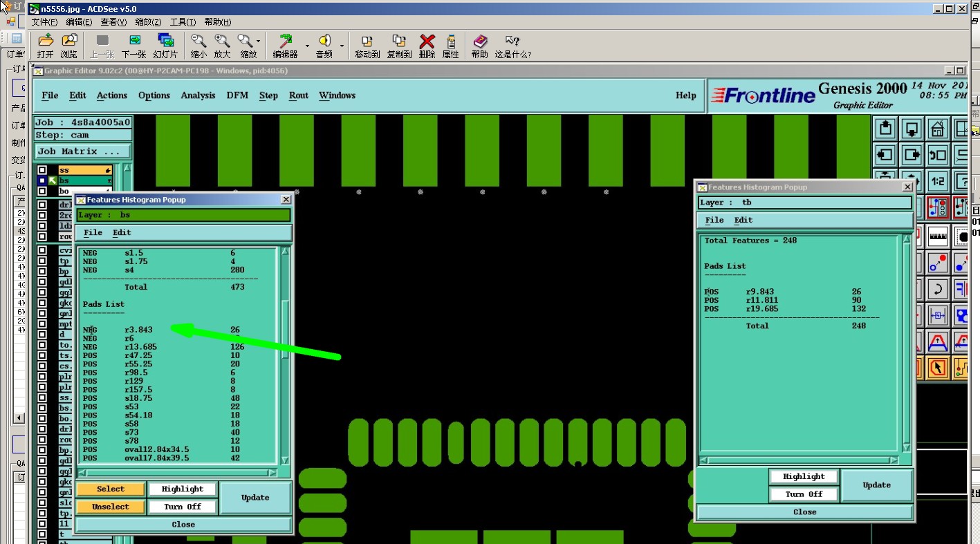The height and width of the screenshot is (544, 980).
Task: Open the Rout menu
Action: (x=299, y=95)
